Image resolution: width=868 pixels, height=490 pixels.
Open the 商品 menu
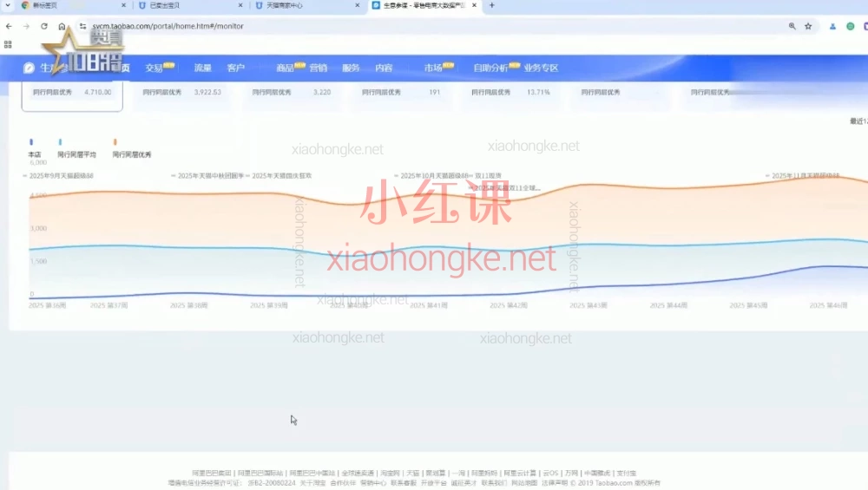(x=285, y=68)
